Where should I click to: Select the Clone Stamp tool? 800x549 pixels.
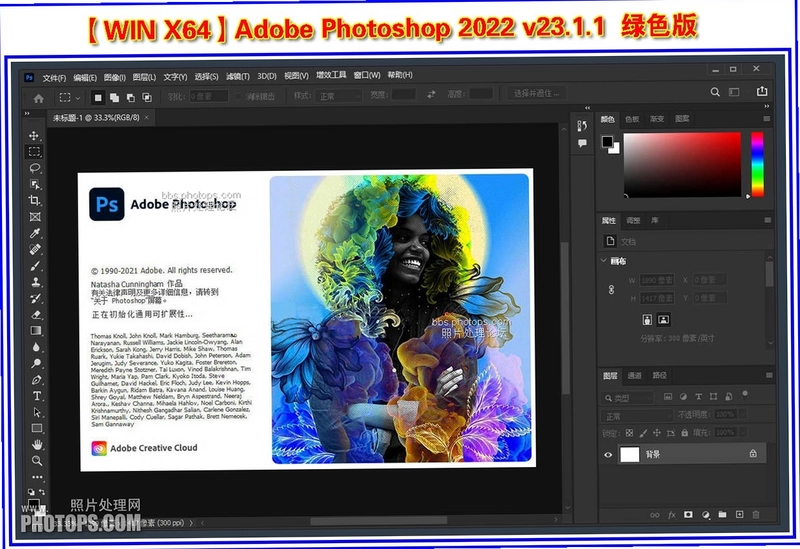point(36,282)
